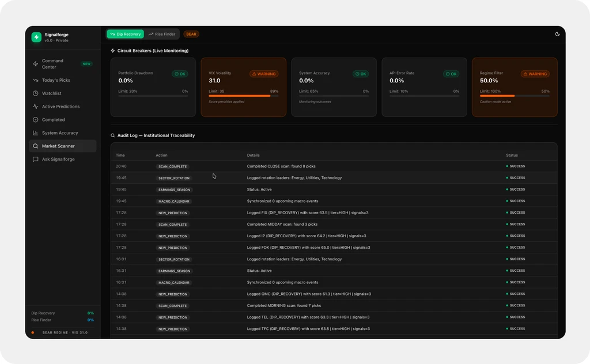Click the orange bear regime status dot

tap(33, 332)
